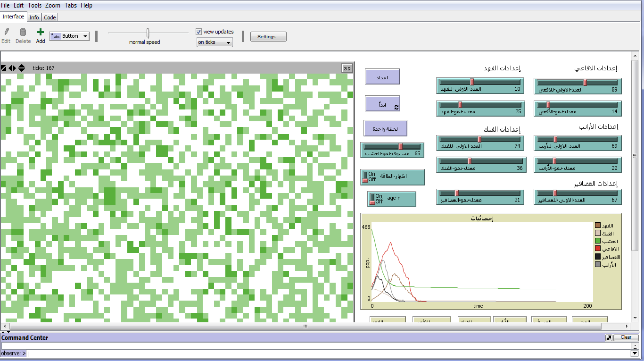Click the diagonal square icon above the view
The height and width of the screenshot is (361, 644).
4,68
